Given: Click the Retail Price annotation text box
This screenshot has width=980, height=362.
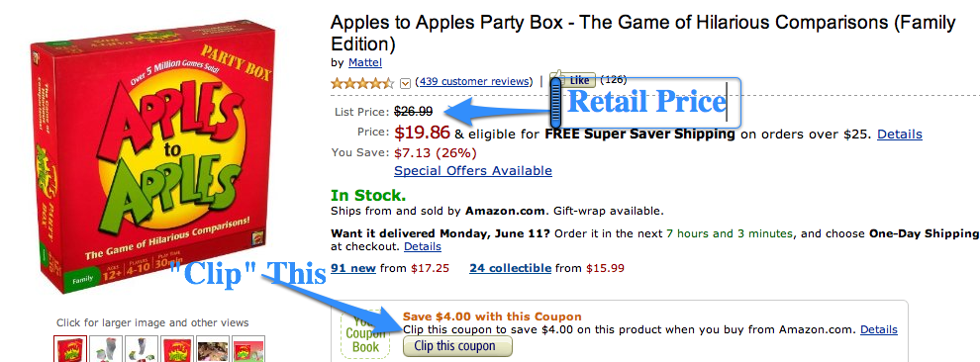Looking at the screenshot, I should (645, 103).
